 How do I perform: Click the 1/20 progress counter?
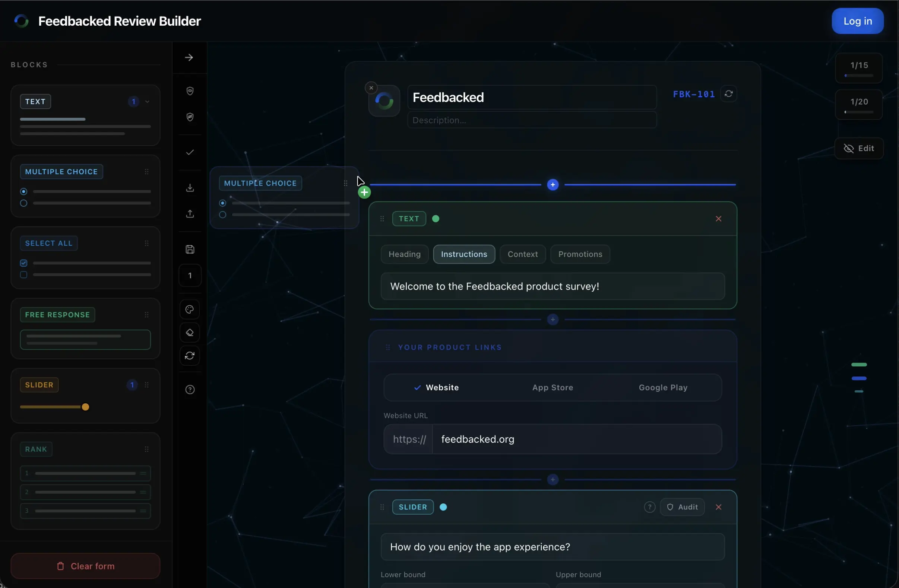click(859, 105)
